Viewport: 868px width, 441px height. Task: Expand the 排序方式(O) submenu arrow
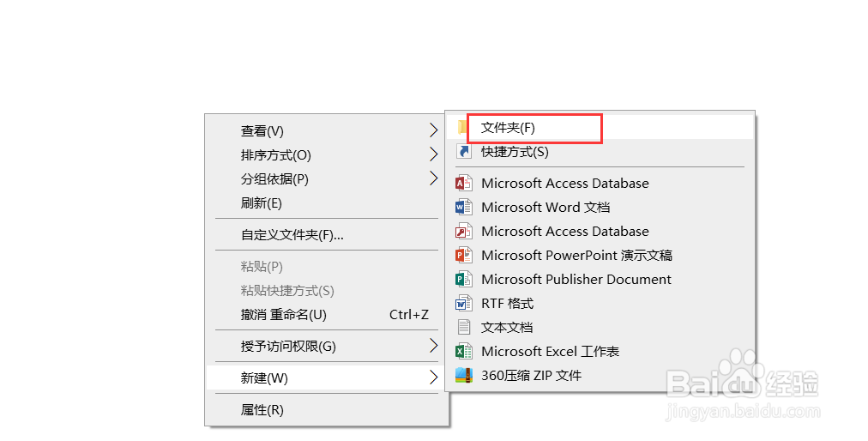click(433, 154)
